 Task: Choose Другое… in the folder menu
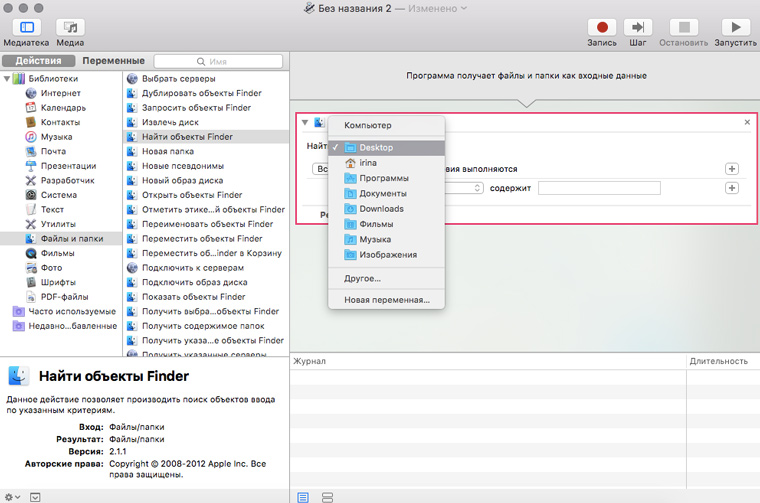pos(362,278)
